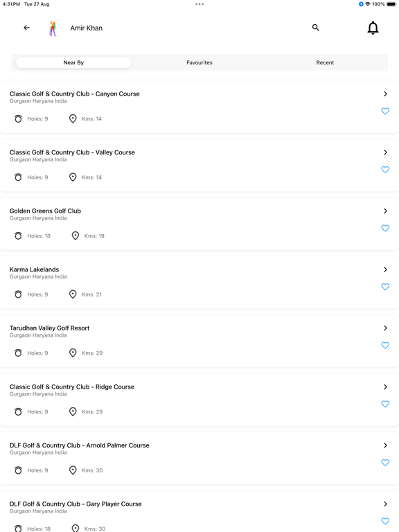Tap Amir Khan's profile avatar
This screenshot has width=399, height=532.
coord(53,28)
